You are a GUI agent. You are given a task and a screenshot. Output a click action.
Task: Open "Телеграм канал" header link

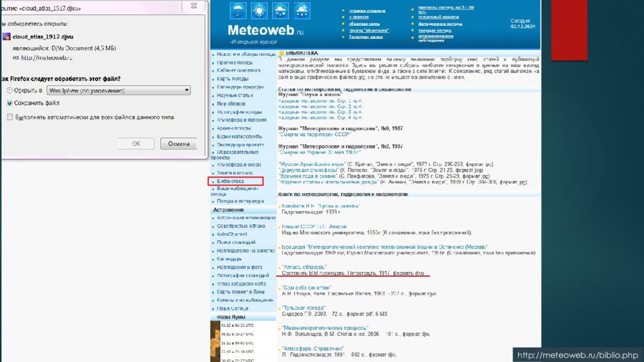pyautogui.click(x=365, y=37)
